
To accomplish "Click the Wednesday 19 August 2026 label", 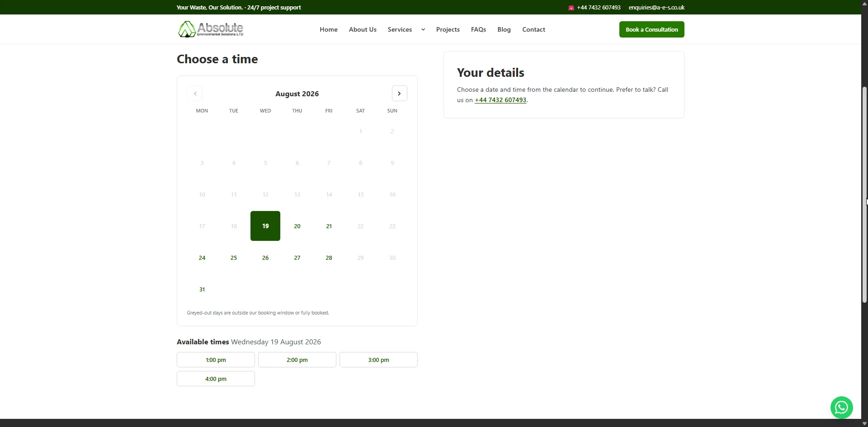I will point(276,342).
